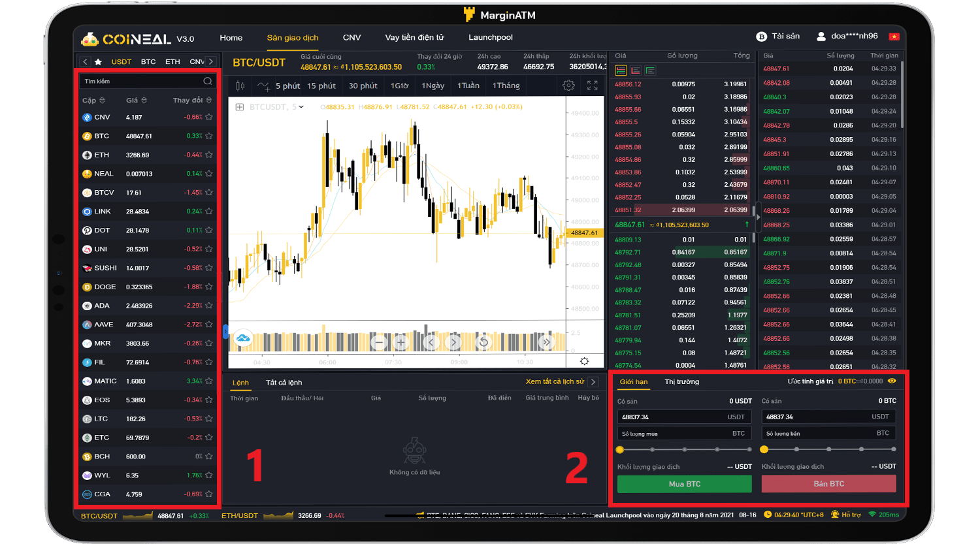Viewport: 980px width, 544px height.
Task: Open the Sàn giao dịch menu
Action: 293,37
